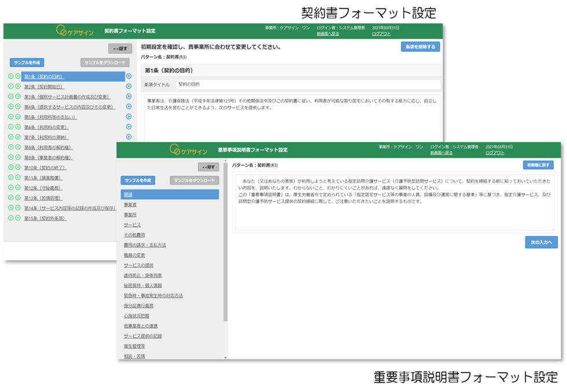Click the 重要事項説明書 sidebar vertical scrollbar
The image size is (567, 392).
226,260
